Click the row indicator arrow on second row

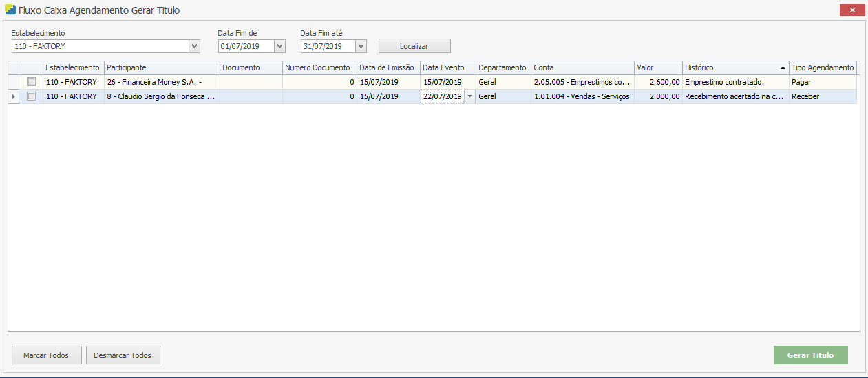click(x=13, y=97)
